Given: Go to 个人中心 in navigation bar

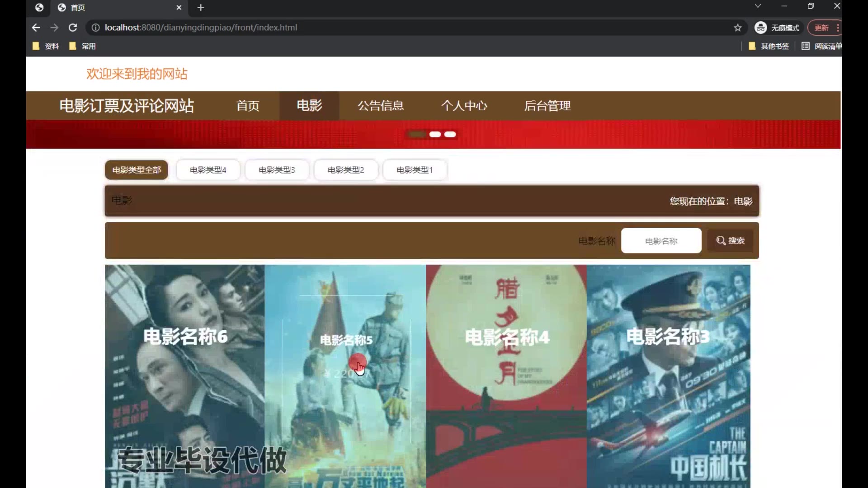Looking at the screenshot, I should 464,106.
